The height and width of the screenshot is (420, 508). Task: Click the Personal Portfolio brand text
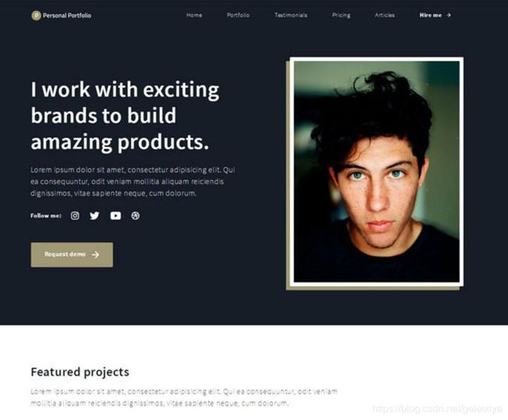67,16
